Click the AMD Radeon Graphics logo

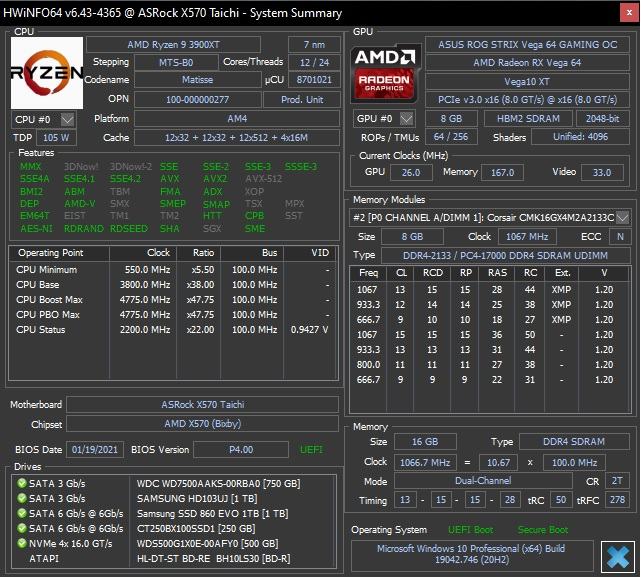click(x=385, y=73)
